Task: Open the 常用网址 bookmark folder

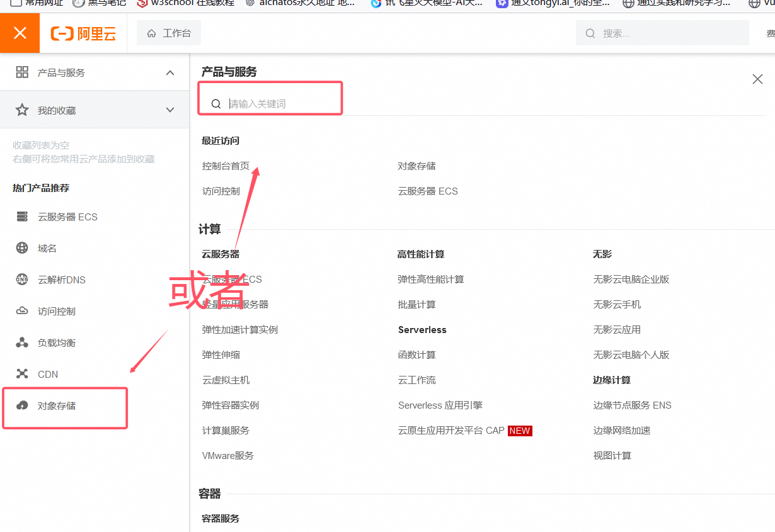Action: 37,3
